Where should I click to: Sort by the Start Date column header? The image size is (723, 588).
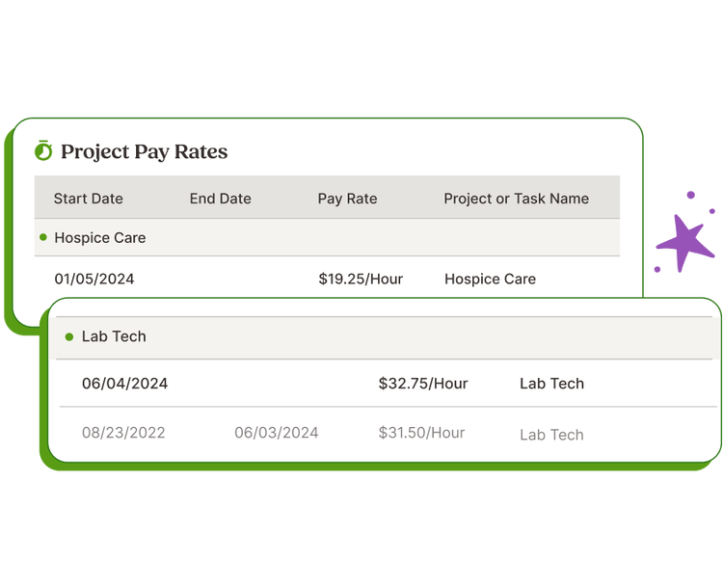pyautogui.click(x=88, y=199)
